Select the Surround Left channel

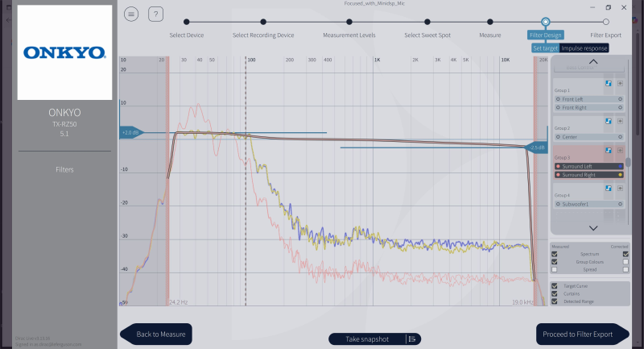[586, 165]
